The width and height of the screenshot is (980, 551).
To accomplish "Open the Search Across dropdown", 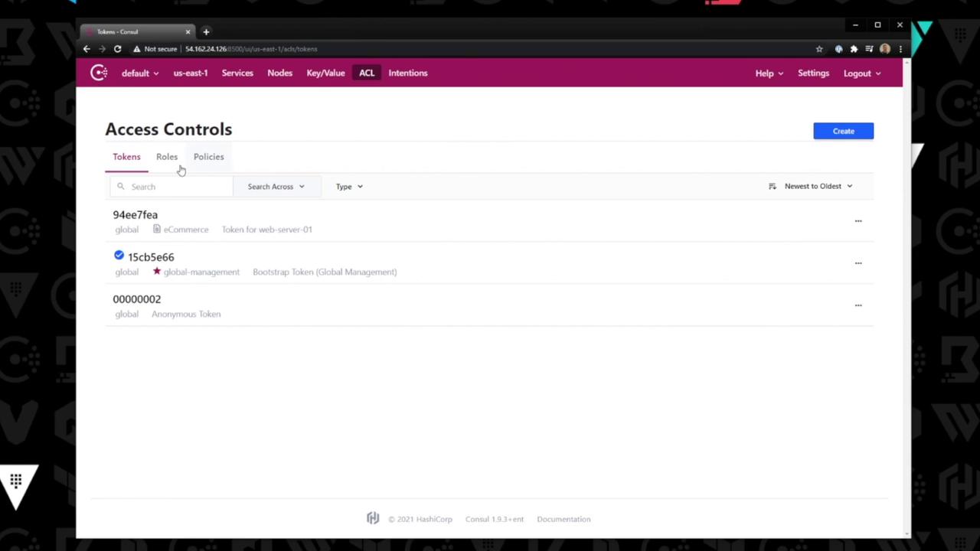I will click(x=276, y=187).
